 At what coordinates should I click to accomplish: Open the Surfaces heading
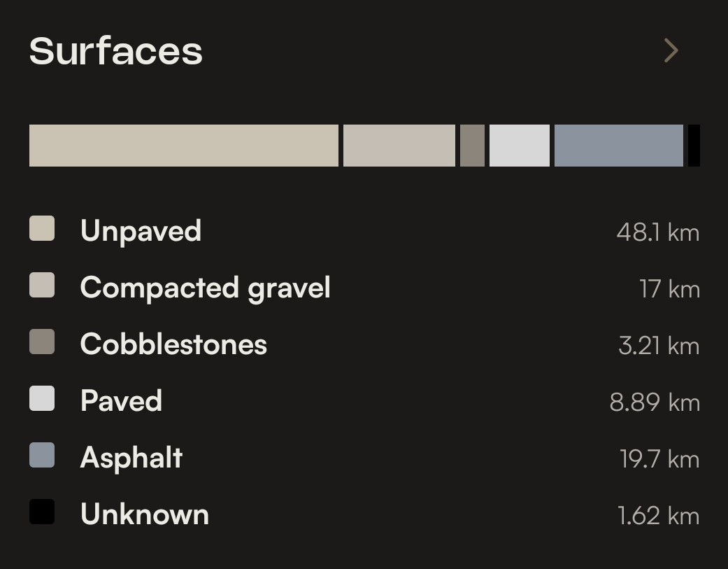[115, 50]
